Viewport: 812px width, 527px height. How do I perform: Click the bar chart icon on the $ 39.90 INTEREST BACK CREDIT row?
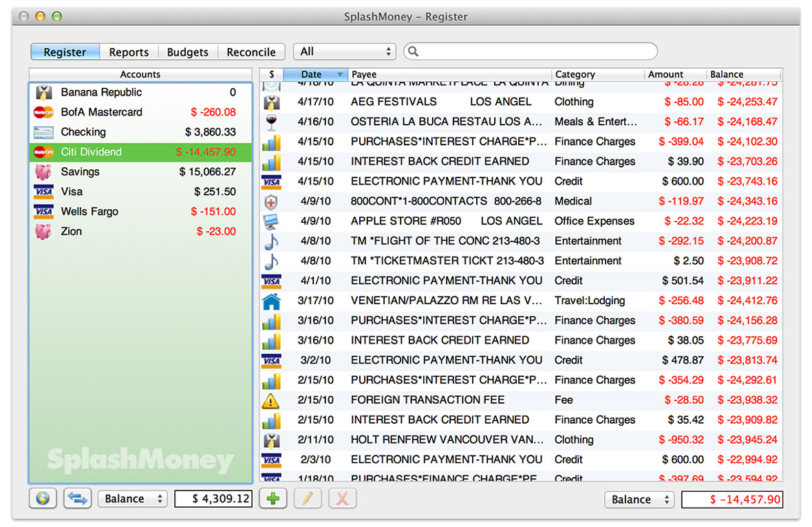(x=271, y=162)
